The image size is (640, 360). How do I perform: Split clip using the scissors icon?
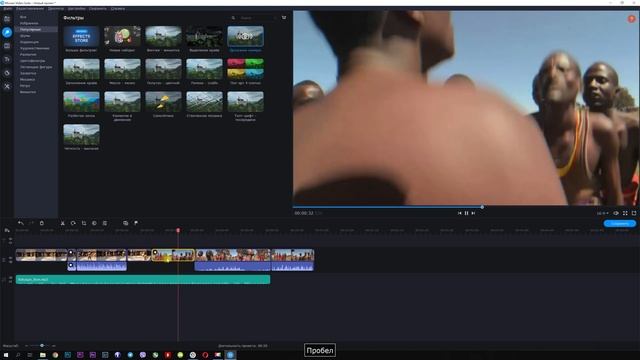click(62, 223)
